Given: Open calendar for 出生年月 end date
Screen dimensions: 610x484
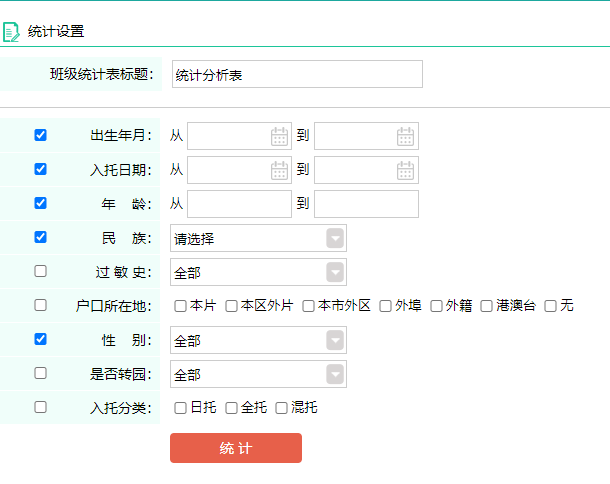Looking at the screenshot, I should (x=405, y=136).
